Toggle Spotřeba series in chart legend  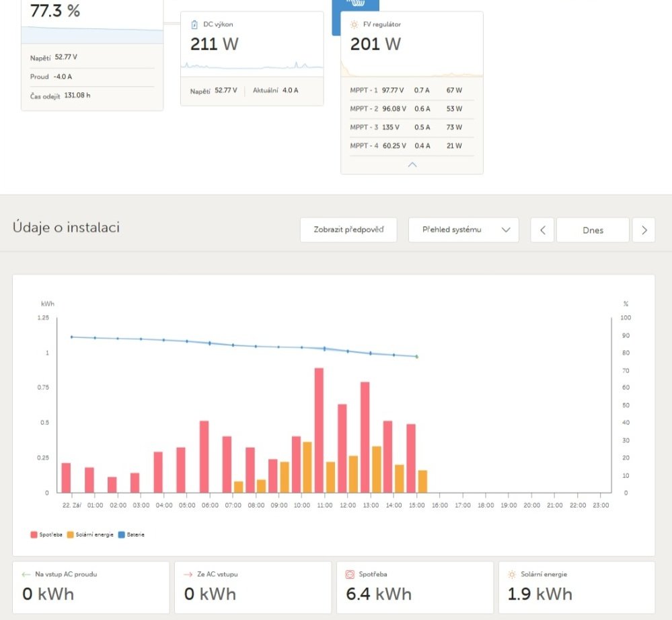46,535
